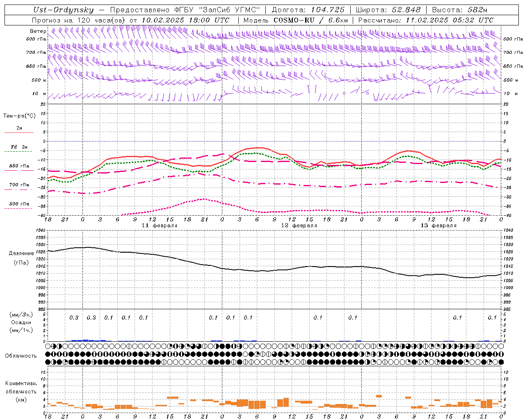Image resolution: width=525 pixels, height=420 pixels.
Task: Select the Рассчитано: 11.02.2025 05:32 UTC timestamp
Action: coord(426,20)
